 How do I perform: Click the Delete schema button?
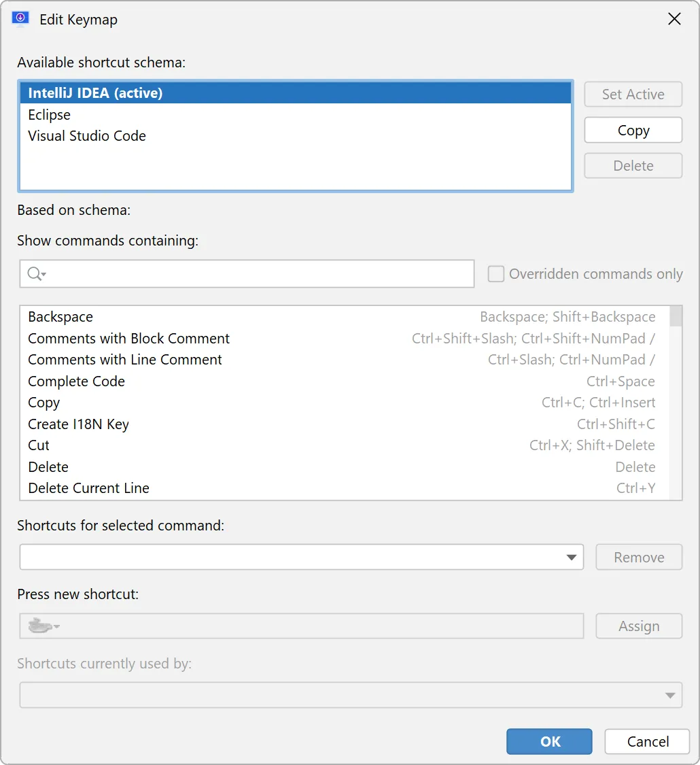point(633,166)
